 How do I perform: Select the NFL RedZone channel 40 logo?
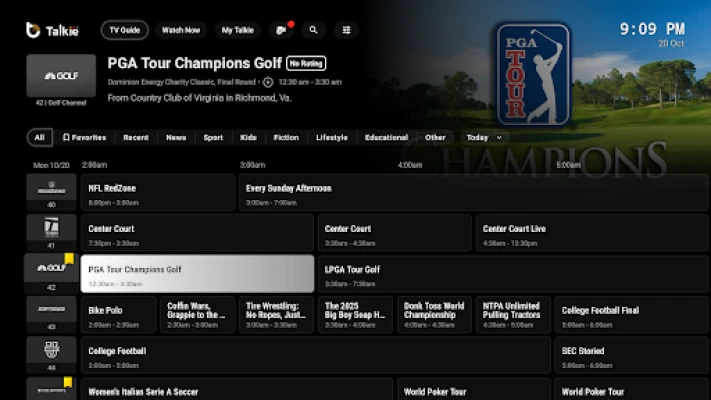pyautogui.click(x=51, y=189)
